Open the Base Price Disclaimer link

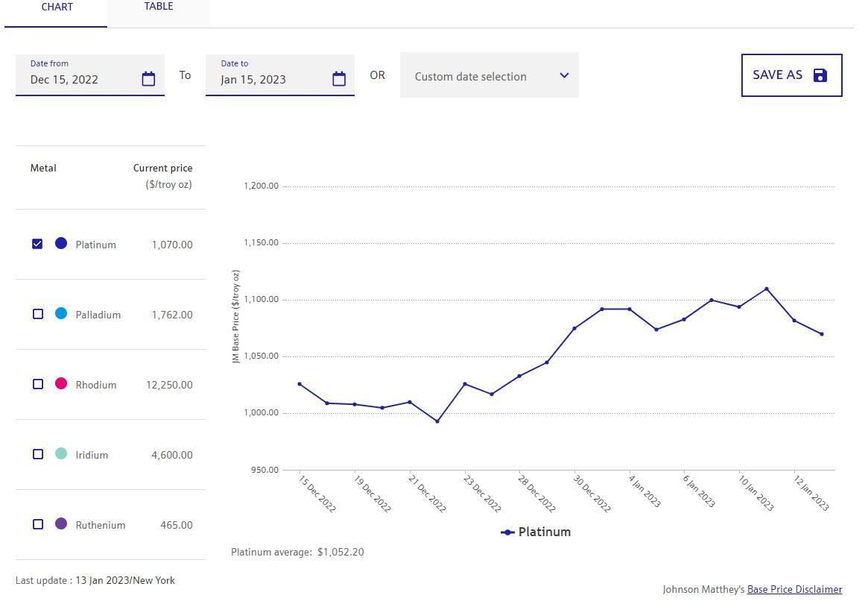(794, 589)
